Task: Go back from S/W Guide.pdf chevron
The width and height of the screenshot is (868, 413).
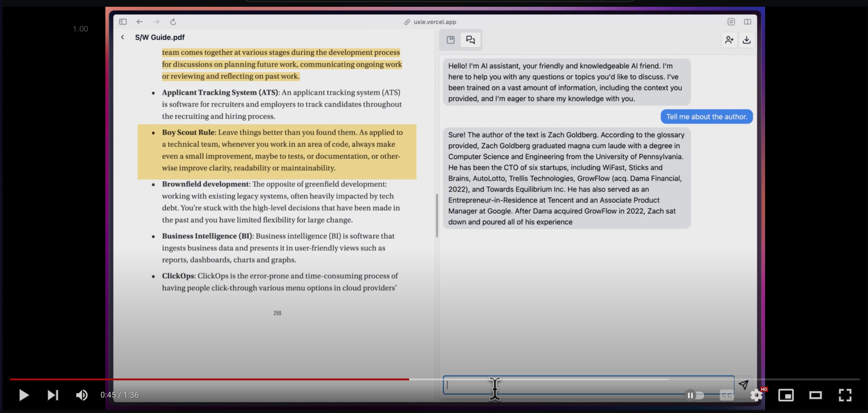Action: point(123,37)
